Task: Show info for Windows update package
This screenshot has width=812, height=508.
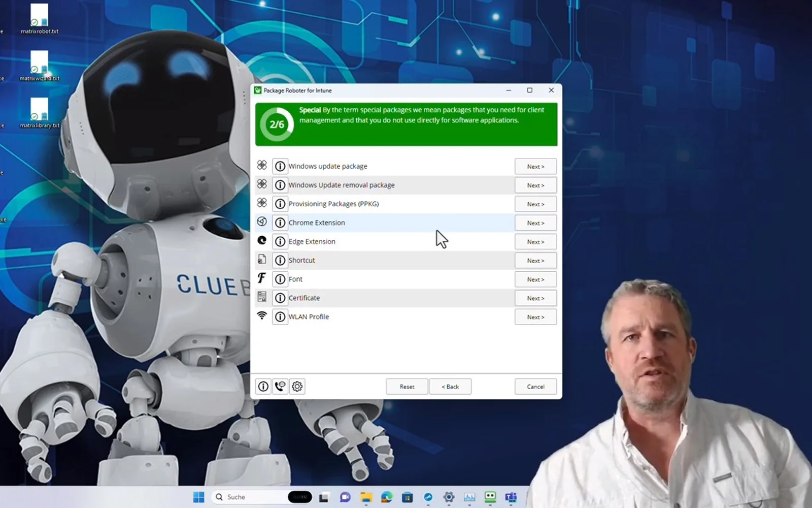Action: tap(280, 166)
